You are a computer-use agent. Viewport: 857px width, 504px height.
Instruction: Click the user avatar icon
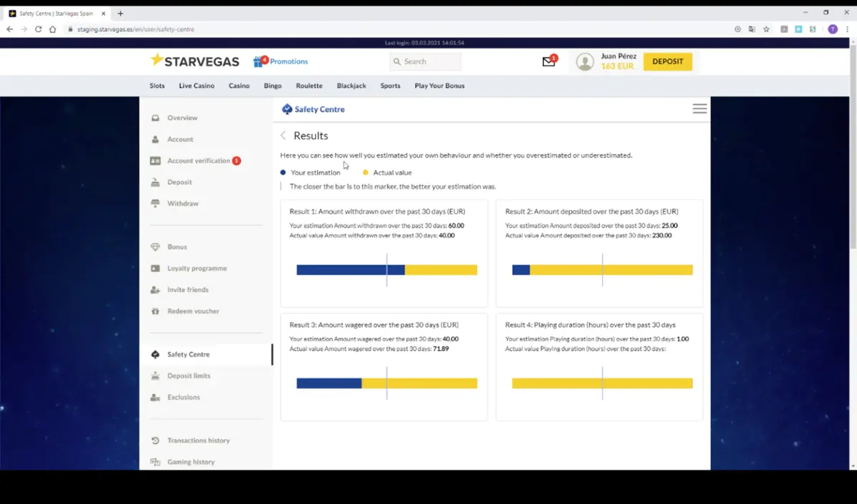point(585,62)
